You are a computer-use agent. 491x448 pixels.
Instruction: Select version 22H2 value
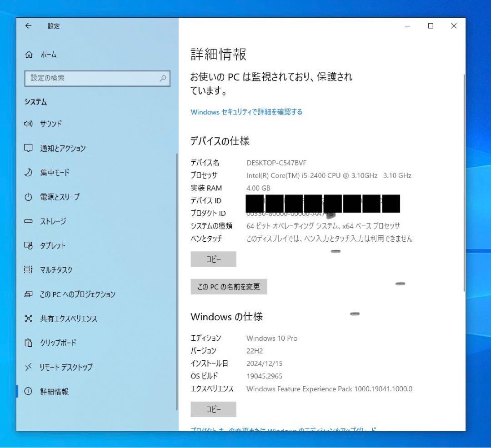pos(255,351)
